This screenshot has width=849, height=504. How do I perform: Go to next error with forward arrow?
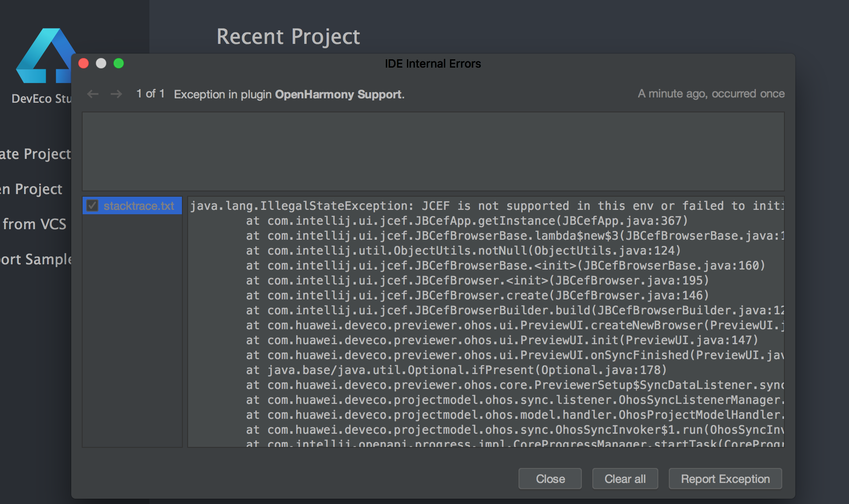(x=116, y=94)
